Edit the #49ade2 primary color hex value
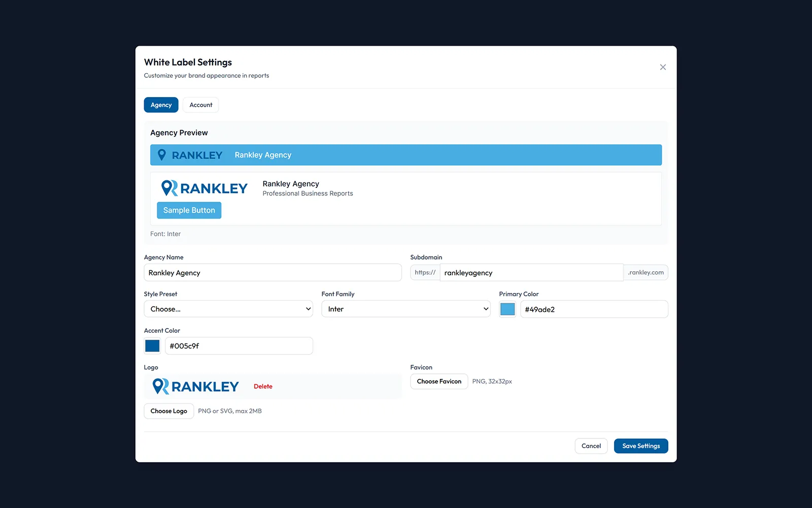This screenshot has height=508, width=812. [594, 309]
